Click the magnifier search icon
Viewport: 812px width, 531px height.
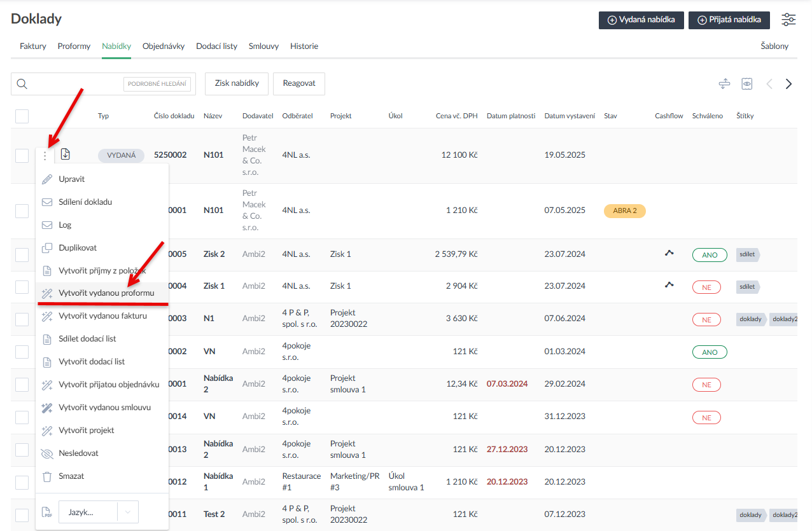point(22,84)
